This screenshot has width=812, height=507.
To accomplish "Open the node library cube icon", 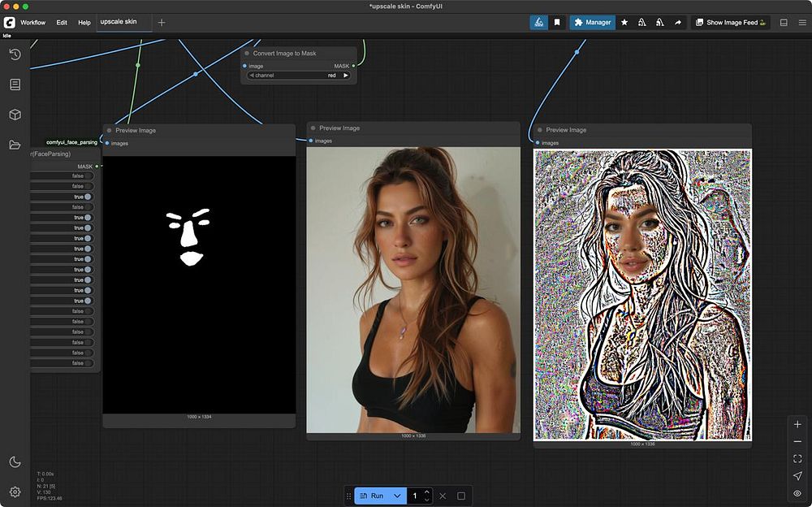I will point(15,115).
